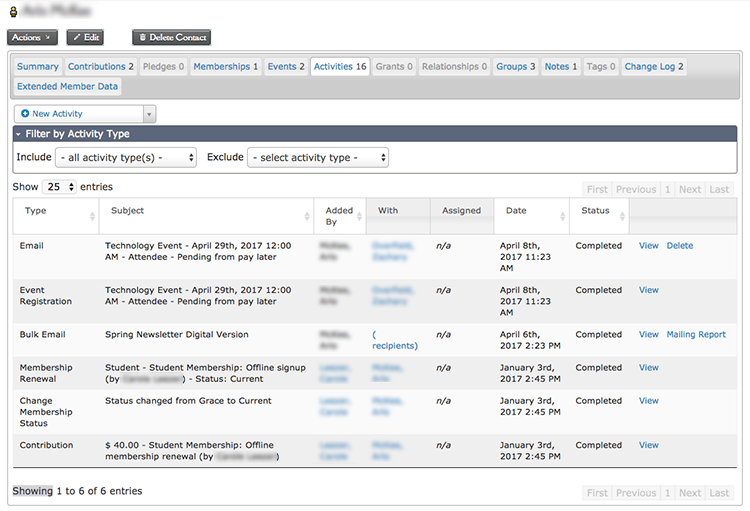Click the top First pagination button
Screen dimensions: 750x511
pos(597,189)
